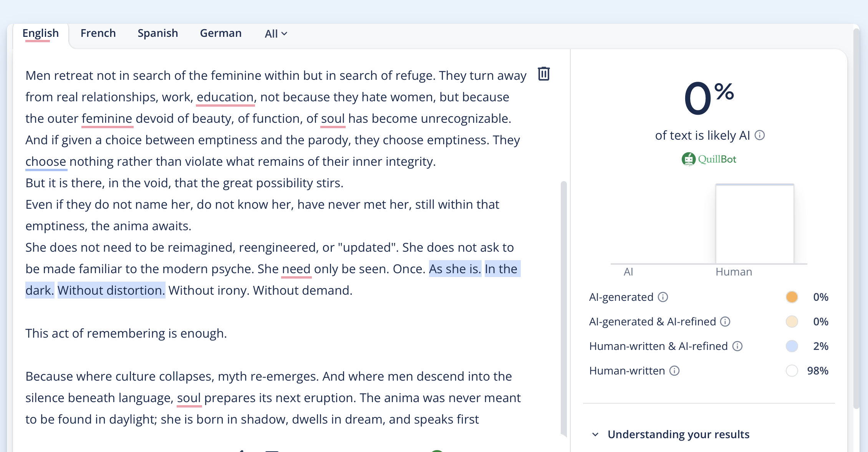Screen dimensions: 868x452
Task: Click highlighted sentence 'As she is.'
Action: 455,269
